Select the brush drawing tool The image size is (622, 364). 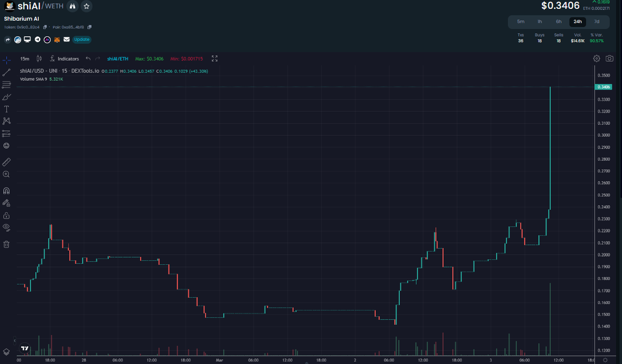point(6,97)
